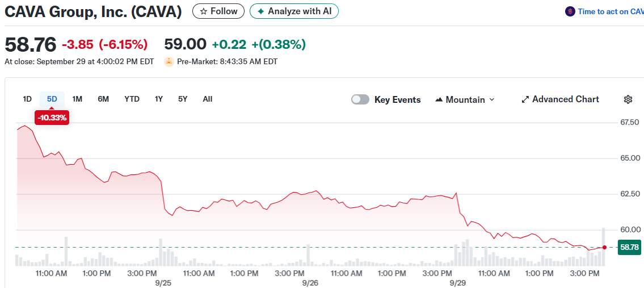Click the -3.85 (-6.15%) change text

click(105, 44)
